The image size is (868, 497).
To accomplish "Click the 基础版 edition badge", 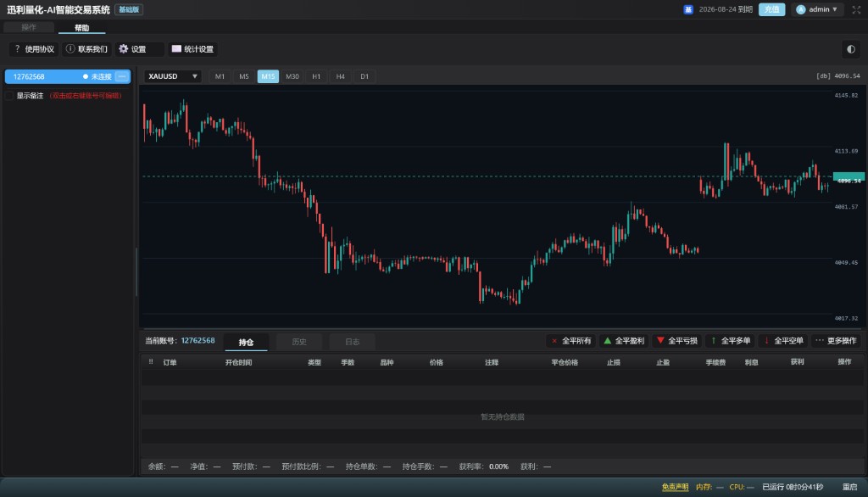I will pos(129,9).
